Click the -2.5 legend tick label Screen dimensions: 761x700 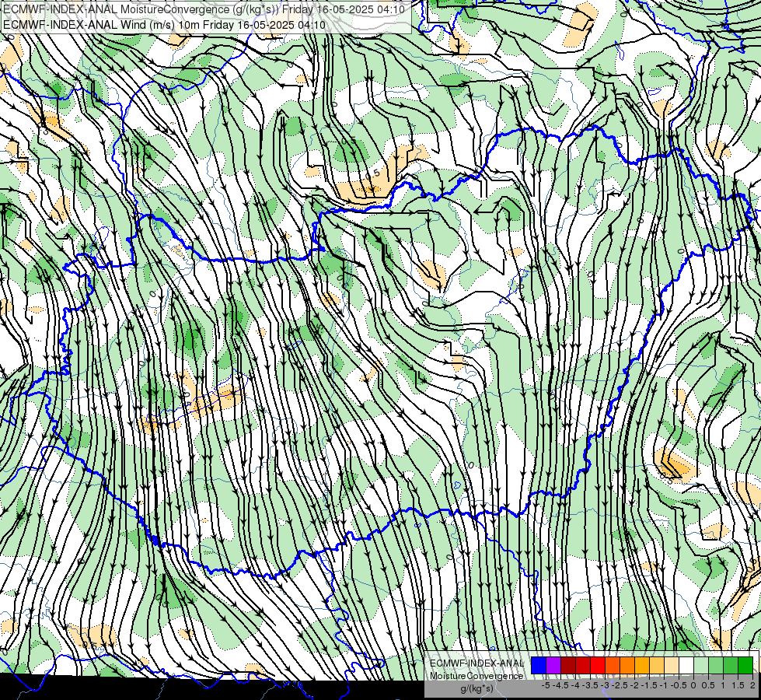click(x=620, y=685)
